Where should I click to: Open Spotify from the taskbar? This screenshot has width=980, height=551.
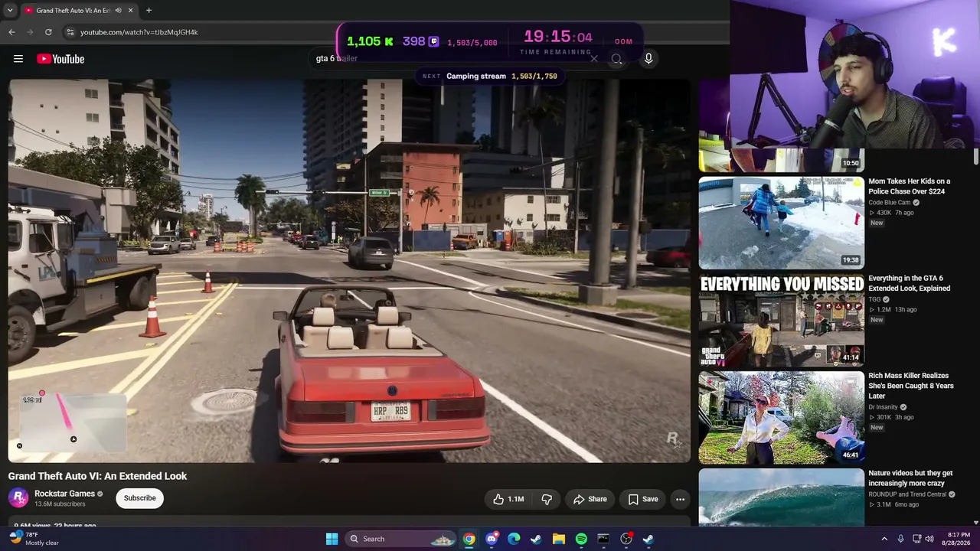click(x=581, y=539)
